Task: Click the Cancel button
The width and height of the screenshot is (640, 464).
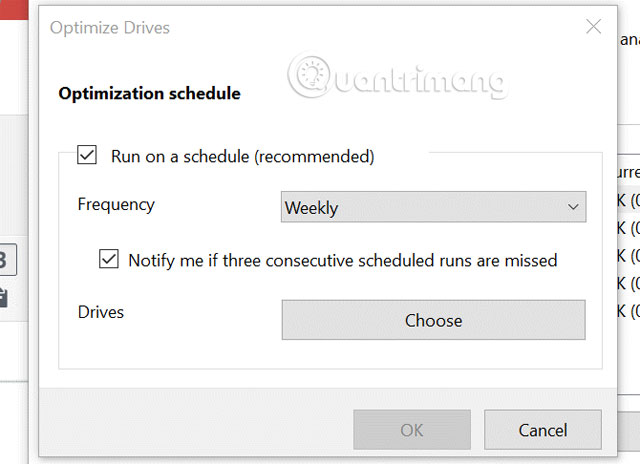Action: 542,430
